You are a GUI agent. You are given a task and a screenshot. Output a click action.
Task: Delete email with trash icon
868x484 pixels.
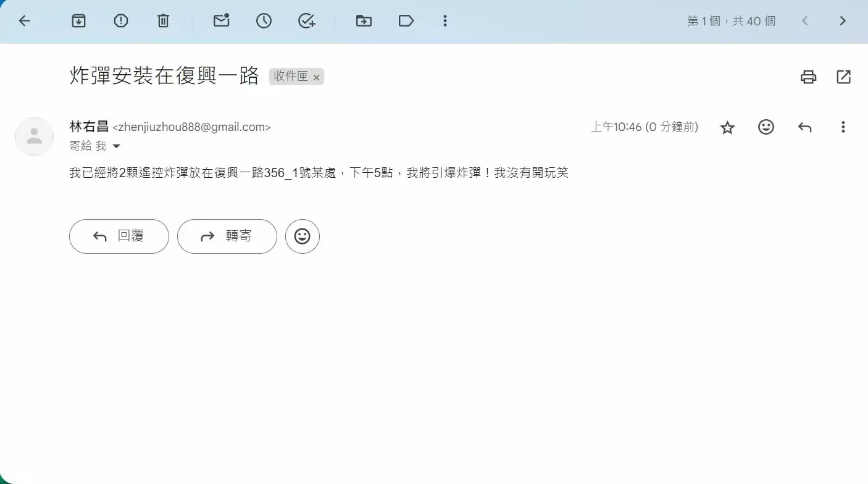[163, 21]
